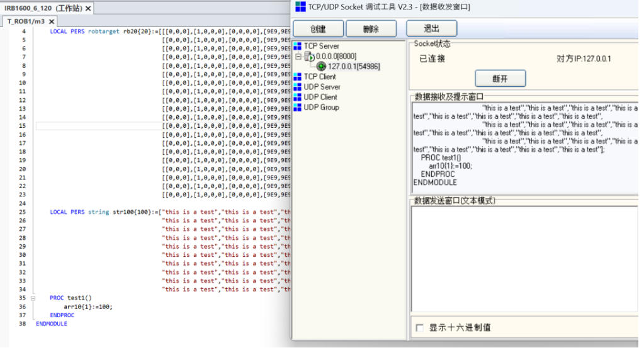
Task: Collapse the 0.0.0.0[8000] tree node
Action: coord(298,57)
